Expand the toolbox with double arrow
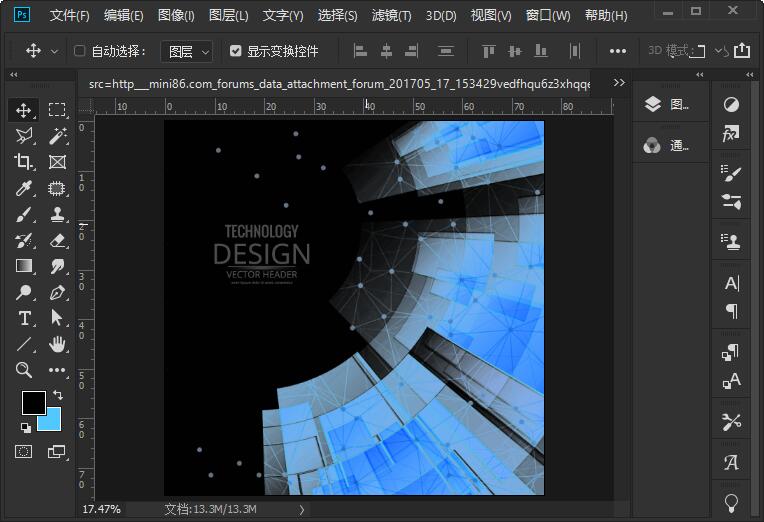This screenshot has height=522, width=764. pyautogui.click(x=14, y=75)
